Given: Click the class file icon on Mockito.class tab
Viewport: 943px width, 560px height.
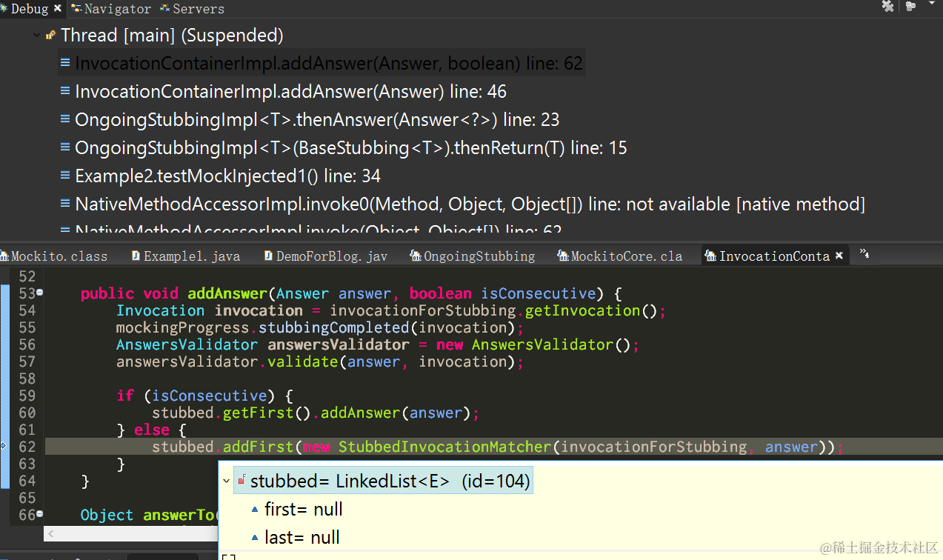Looking at the screenshot, I should 5,256.
